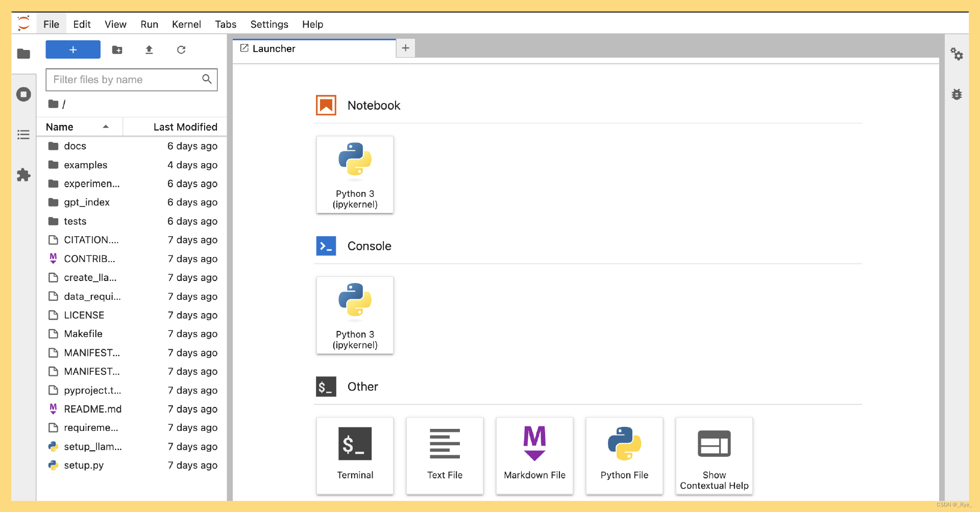Image resolution: width=980 pixels, height=512 pixels.
Task: Select the Makefile entry
Action: pos(132,334)
